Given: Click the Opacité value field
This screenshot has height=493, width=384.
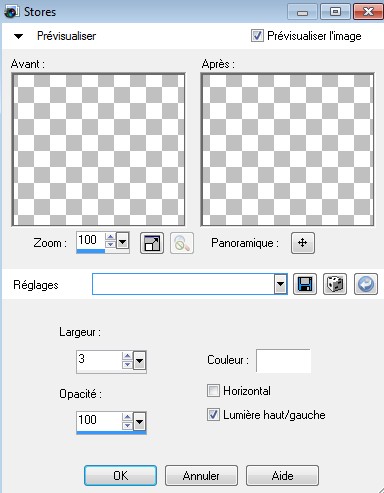Looking at the screenshot, I should (99, 421).
